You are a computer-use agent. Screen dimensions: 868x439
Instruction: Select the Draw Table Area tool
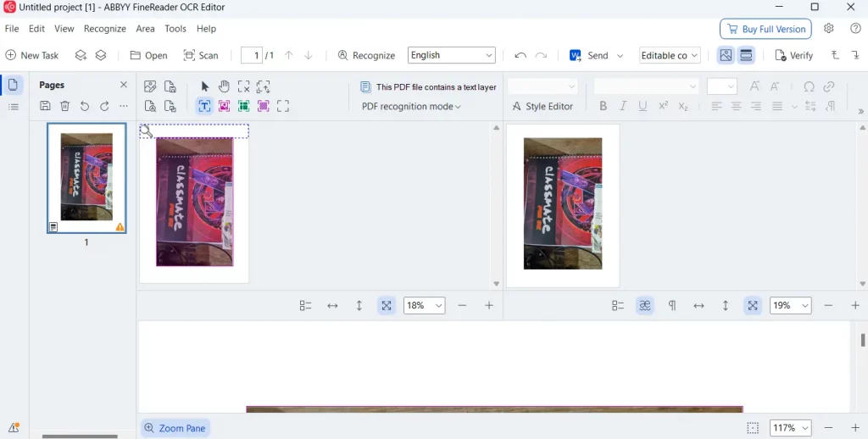click(243, 106)
